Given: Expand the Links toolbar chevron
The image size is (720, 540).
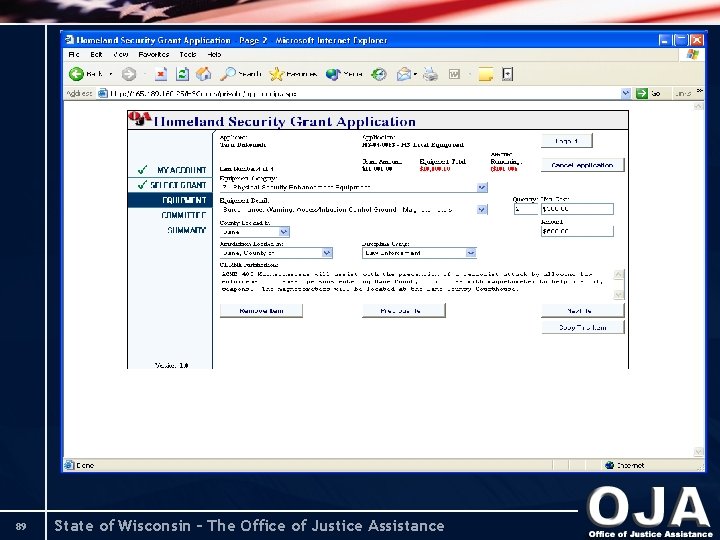Looking at the screenshot, I should [x=699, y=91].
